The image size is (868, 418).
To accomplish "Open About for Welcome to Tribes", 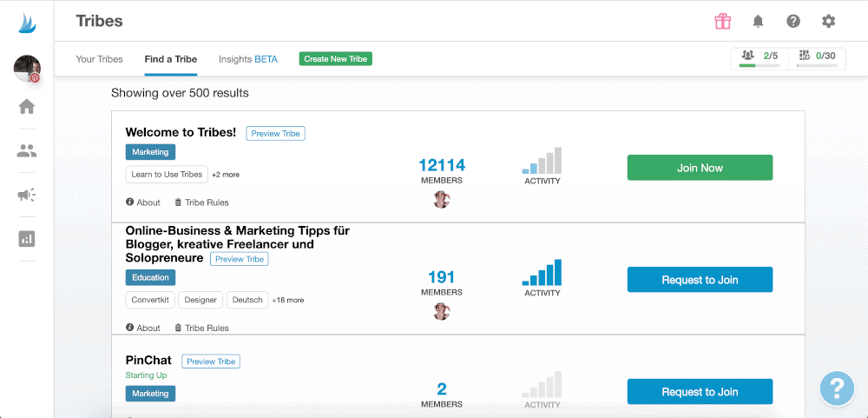I will pyautogui.click(x=143, y=202).
